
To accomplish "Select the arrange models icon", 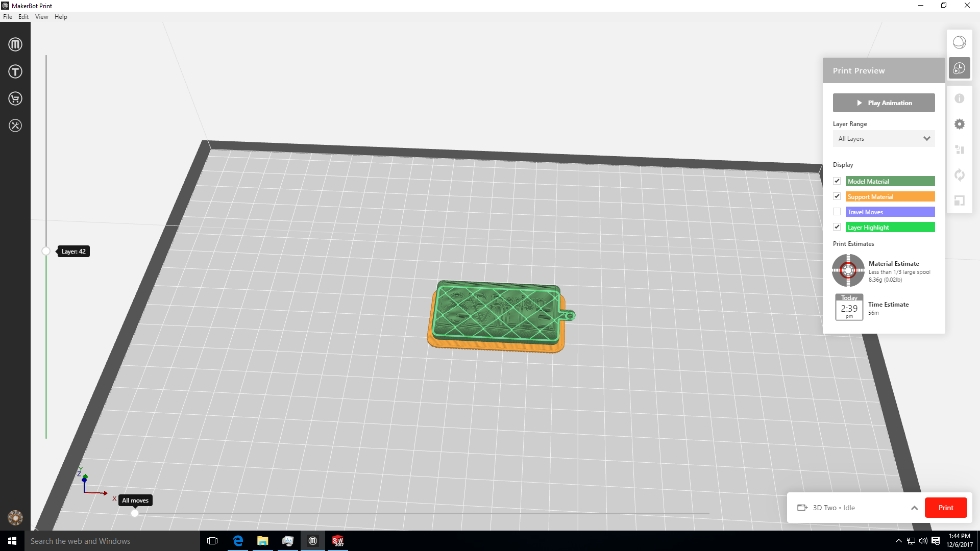I will click(960, 149).
